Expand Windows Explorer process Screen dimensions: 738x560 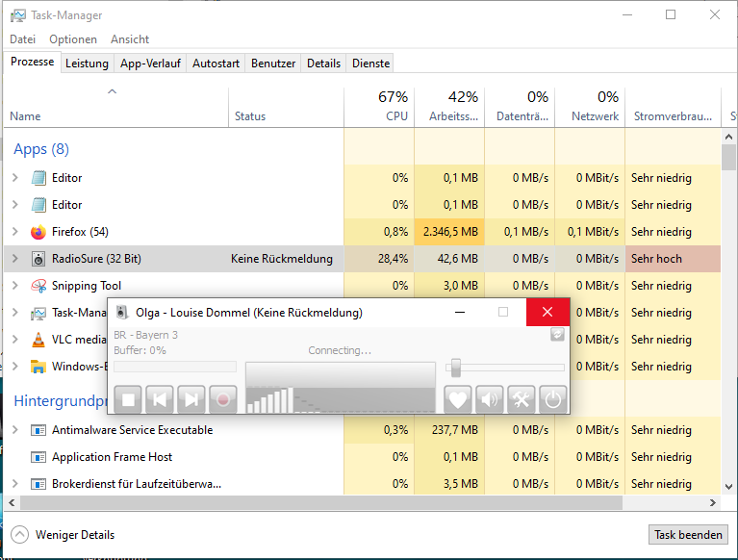pyautogui.click(x=15, y=367)
